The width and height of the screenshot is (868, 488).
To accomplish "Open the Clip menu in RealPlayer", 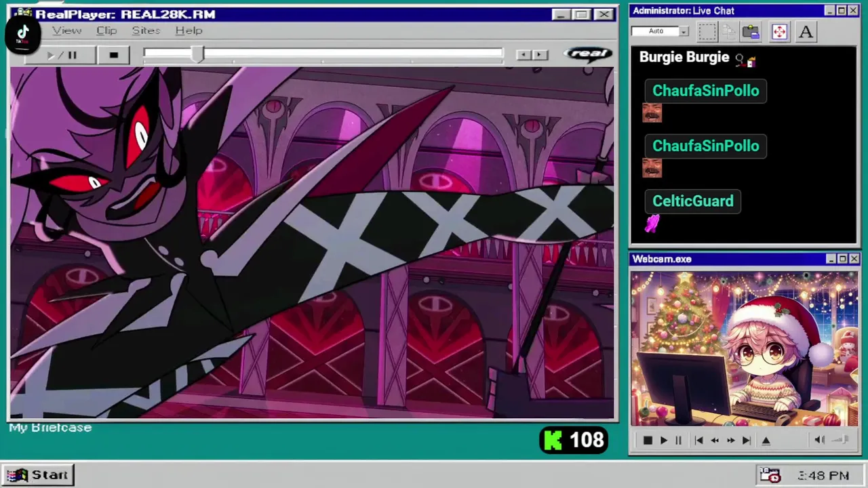I will point(106,30).
